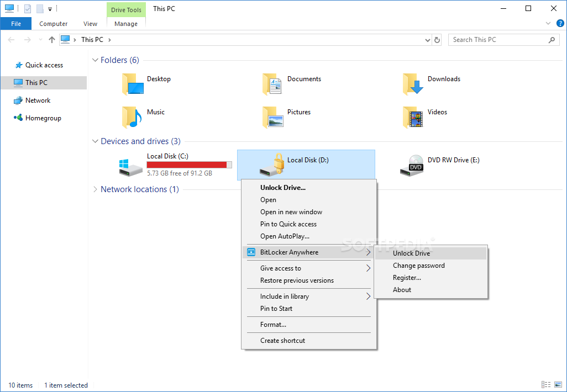Navigate back with the back arrow
567x392 pixels.
(11, 40)
